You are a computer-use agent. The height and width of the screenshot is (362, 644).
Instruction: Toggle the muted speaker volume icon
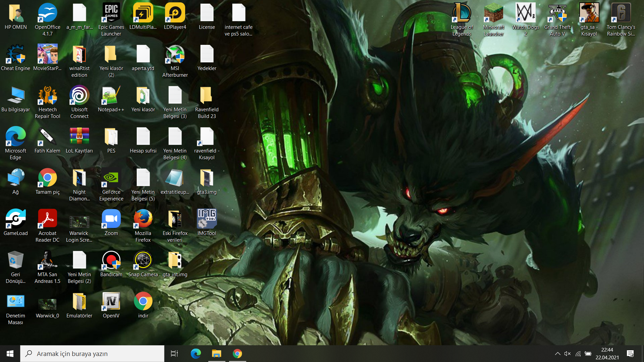(x=568, y=354)
